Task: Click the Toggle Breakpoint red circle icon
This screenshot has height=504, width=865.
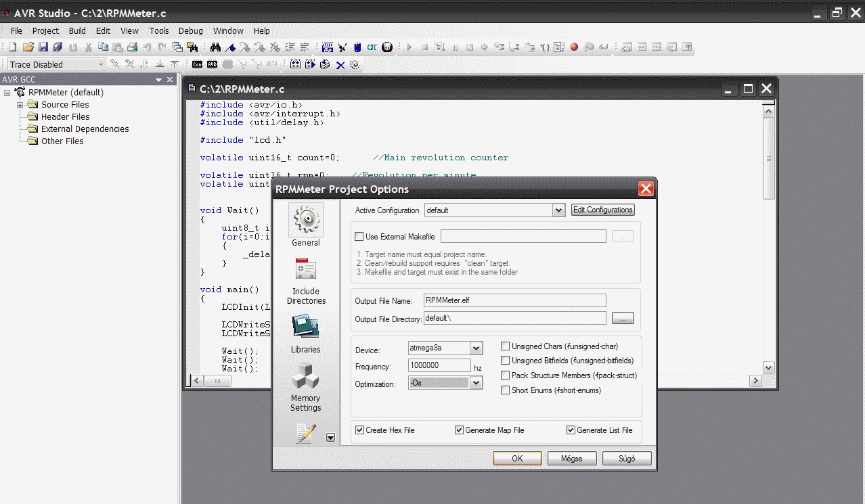Action: (x=574, y=47)
